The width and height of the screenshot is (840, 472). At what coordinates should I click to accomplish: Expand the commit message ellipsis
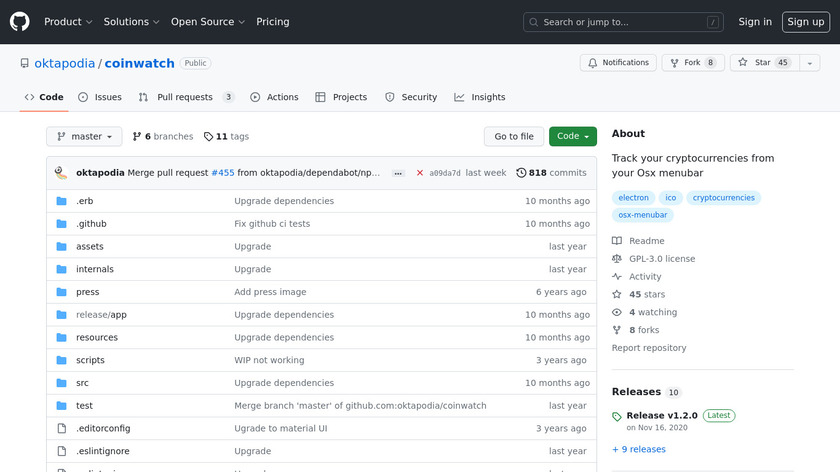coord(398,173)
